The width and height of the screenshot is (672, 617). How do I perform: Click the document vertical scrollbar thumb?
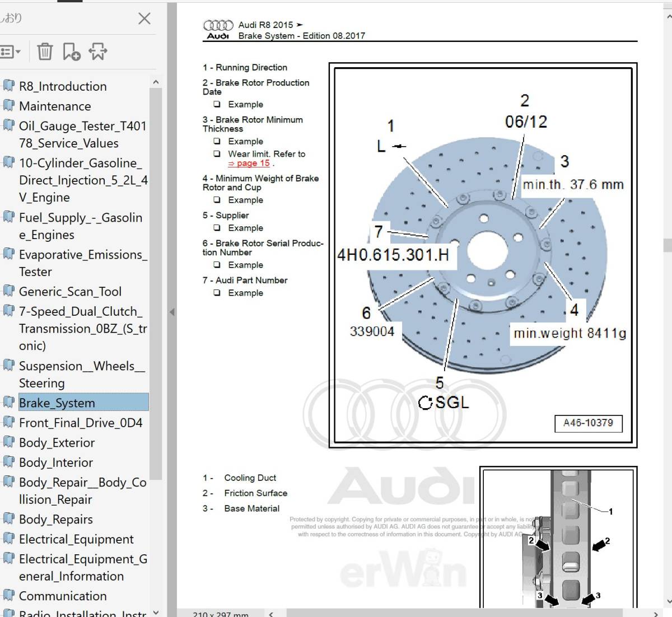tap(668, 245)
